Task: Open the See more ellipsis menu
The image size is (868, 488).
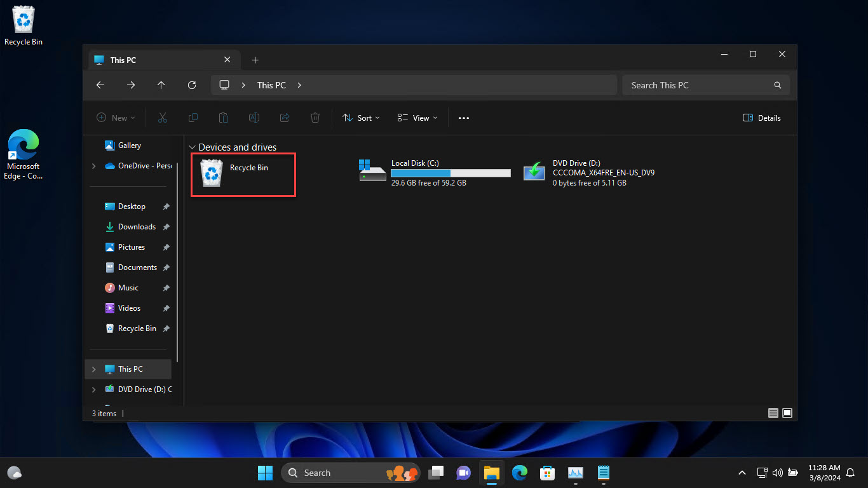Action: tap(463, 118)
